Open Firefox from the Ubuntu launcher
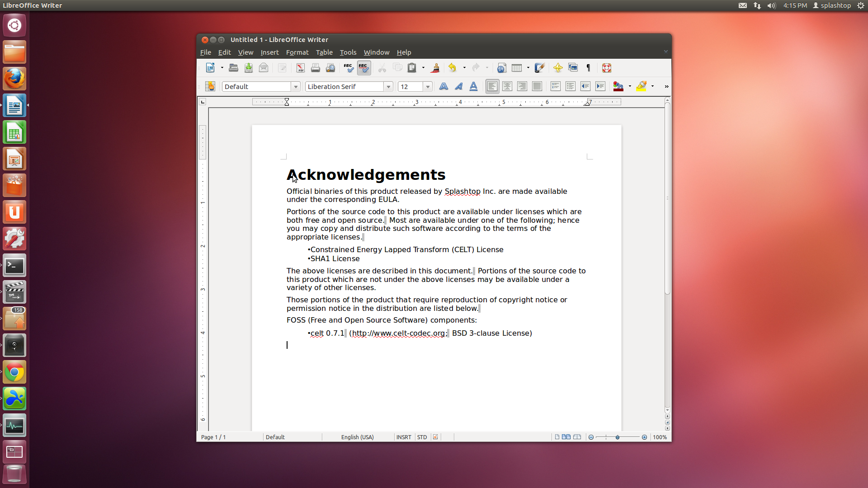Viewport: 868px width, 488px height. tap(14, 79)
